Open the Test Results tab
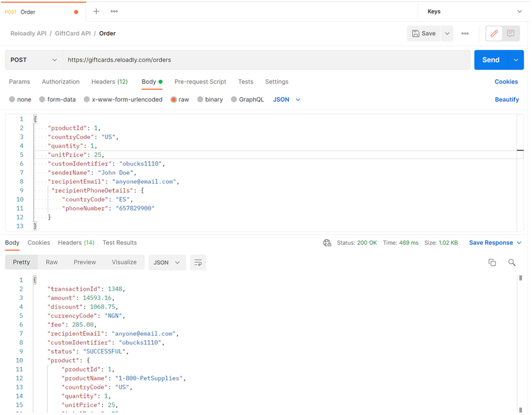 [x=120, y=243]
